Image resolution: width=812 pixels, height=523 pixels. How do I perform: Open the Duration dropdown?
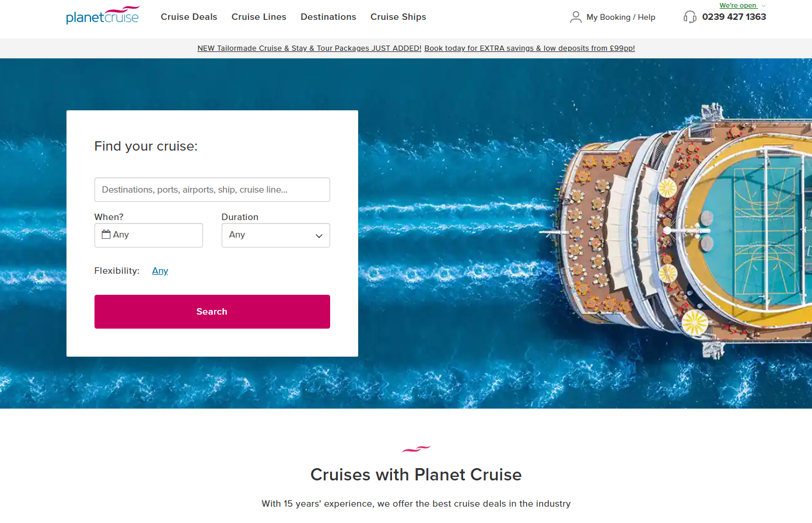(275, 235)
